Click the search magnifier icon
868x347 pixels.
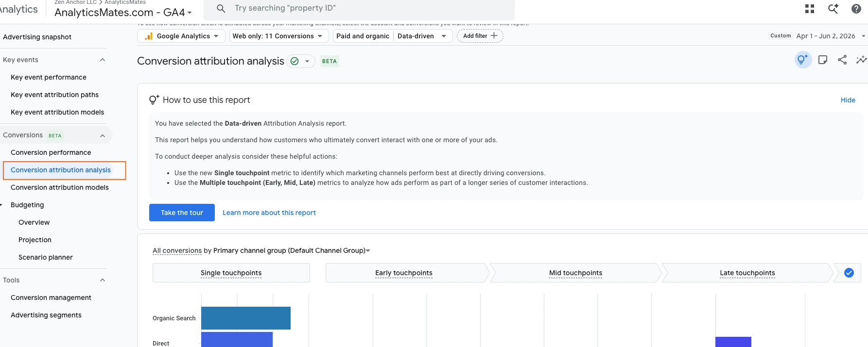(x=221, y=8)
